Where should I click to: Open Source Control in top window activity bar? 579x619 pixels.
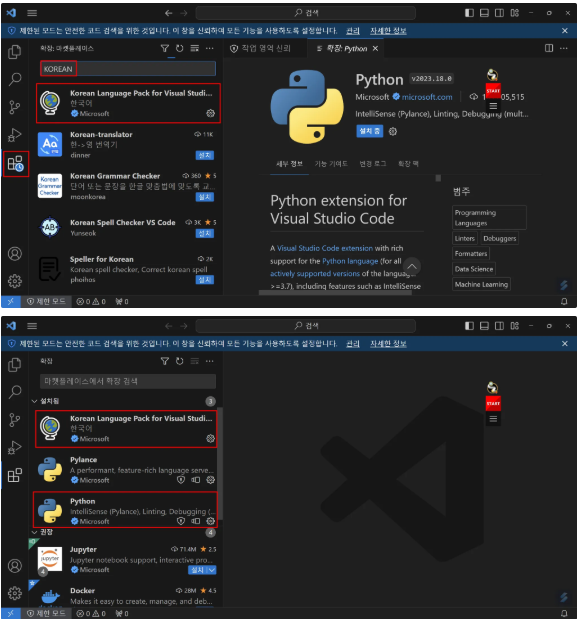pyautogui.click(x=15, y=107)
